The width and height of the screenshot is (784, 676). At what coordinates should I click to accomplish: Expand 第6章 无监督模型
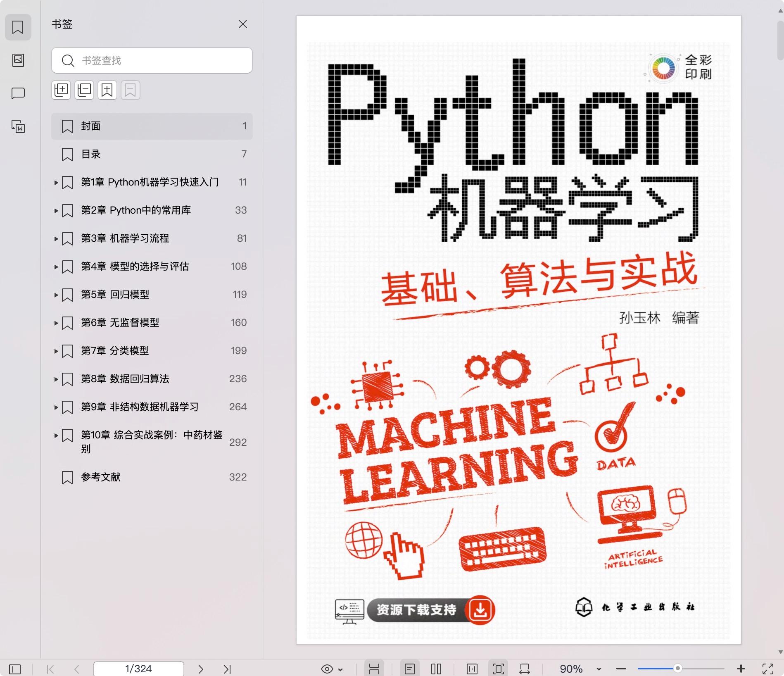tap(56, 323)
